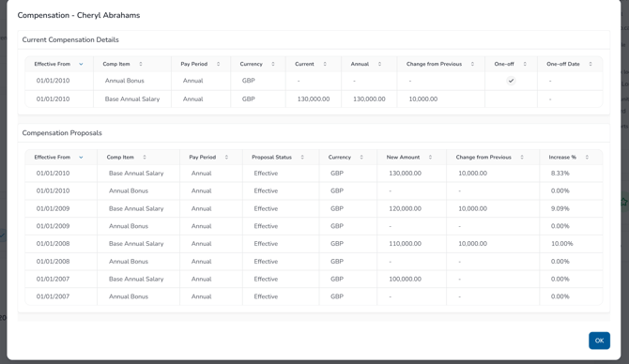Image resolution: width=629 pixels, height=364 pixels.
Task: Click the Compensation Proposals section heading
Action: pyautogui.click(x=62, y=133)
